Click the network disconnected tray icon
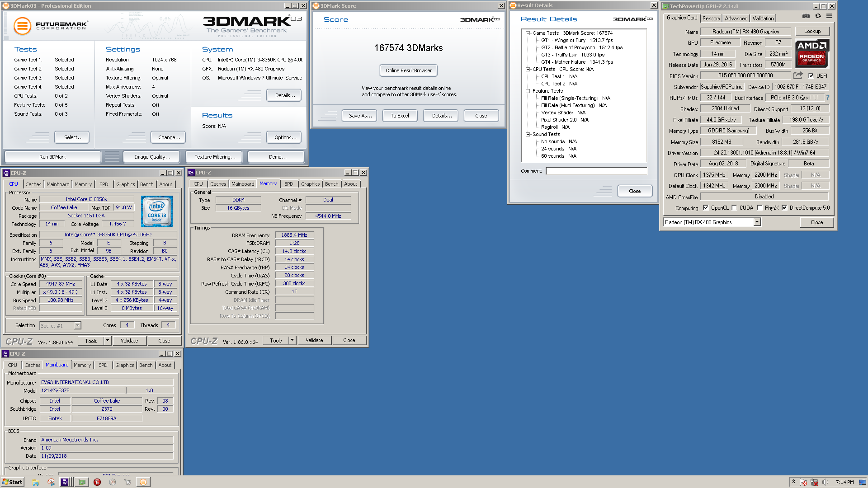868x488 pixels. click(x=814, y=482)
